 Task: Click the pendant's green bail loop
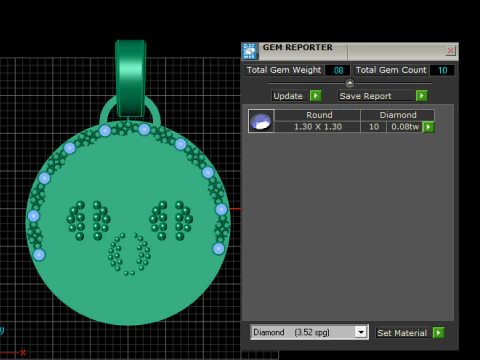[130, 78]
